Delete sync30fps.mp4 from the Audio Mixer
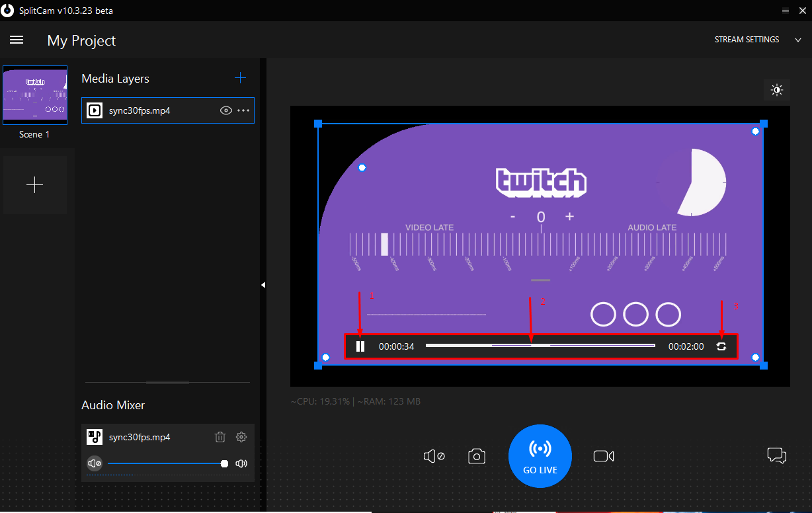Screen dimensions: 812x513 (x=220, y=436)
